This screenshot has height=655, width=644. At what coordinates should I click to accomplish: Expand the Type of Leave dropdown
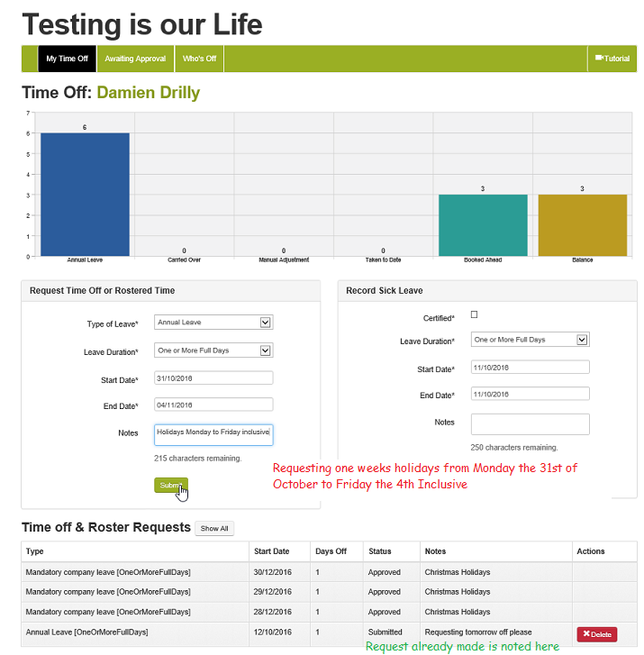pyautogui.click(x=213, y=323)
